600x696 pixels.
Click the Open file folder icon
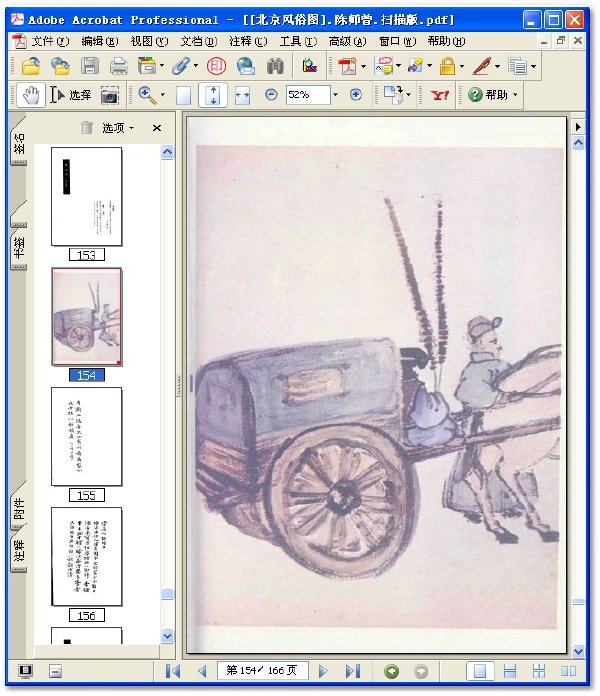(31, 66)
